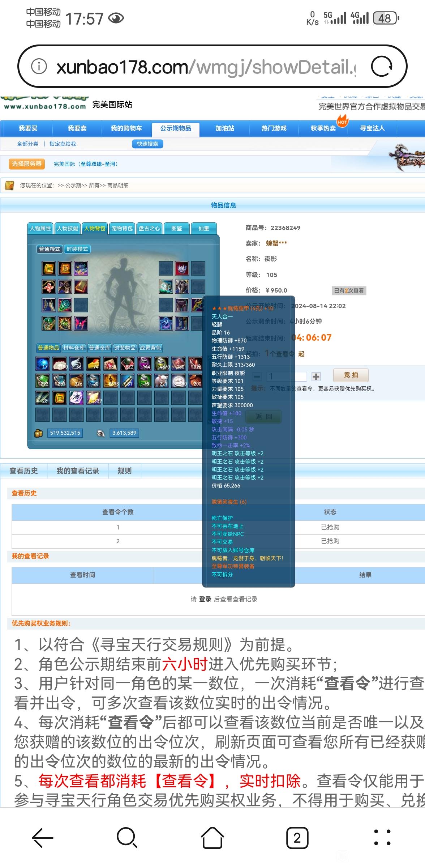
Task: Switch to the 图鉴 tab
Action: point(177,229)
